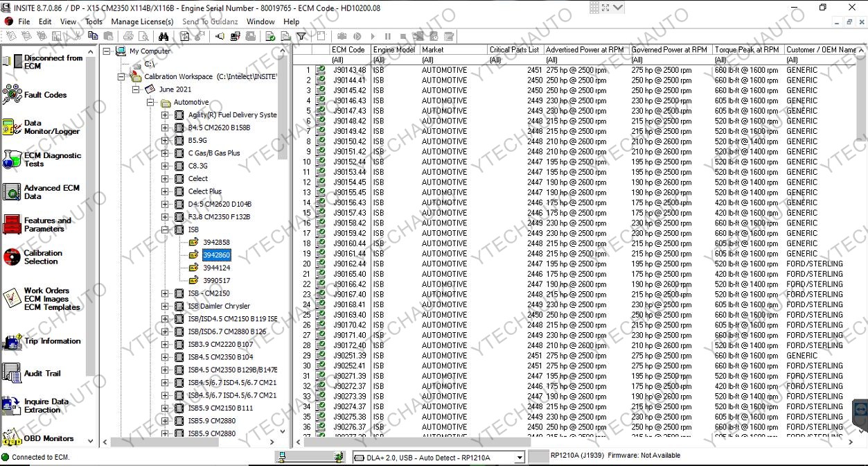
Task: Select calibration 3942858 in the tree
Action: click(216, 243)
